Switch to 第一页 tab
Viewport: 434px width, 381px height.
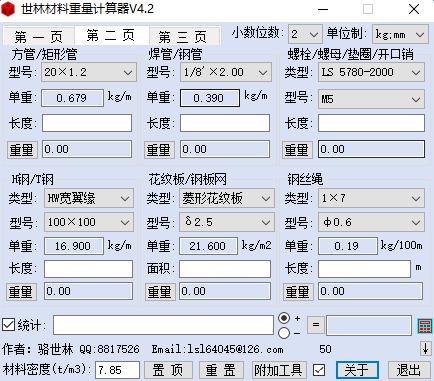click(x=39, y=37)
